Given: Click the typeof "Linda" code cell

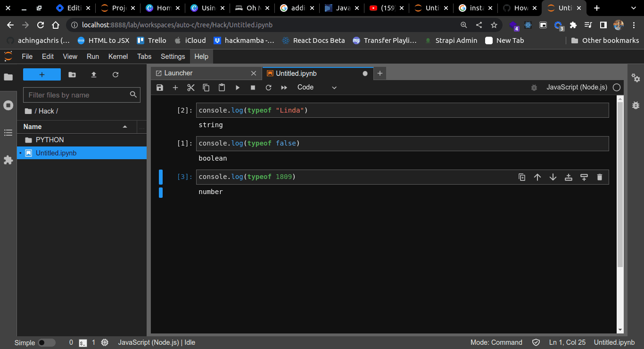Looking at the screenshot, I should point(402,110).
